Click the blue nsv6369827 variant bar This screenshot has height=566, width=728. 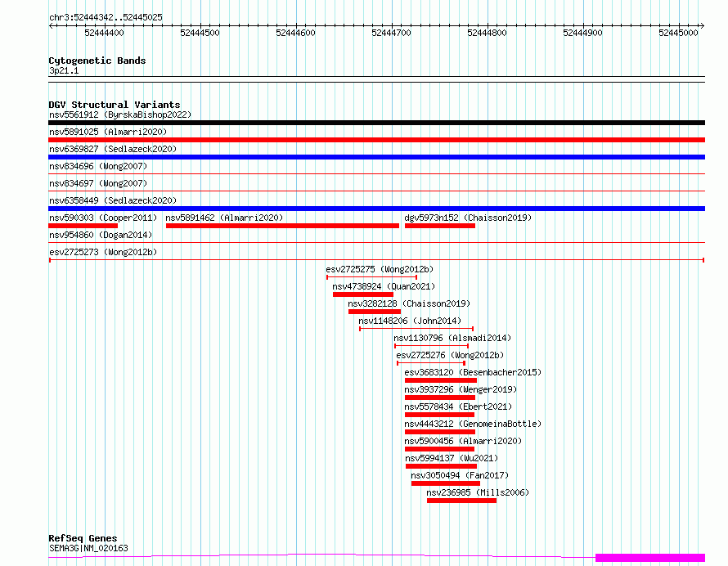[376, 157]
